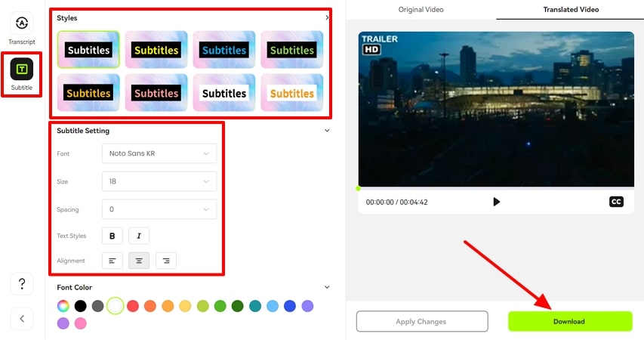Choose light sky blue font color

[273, 306]
